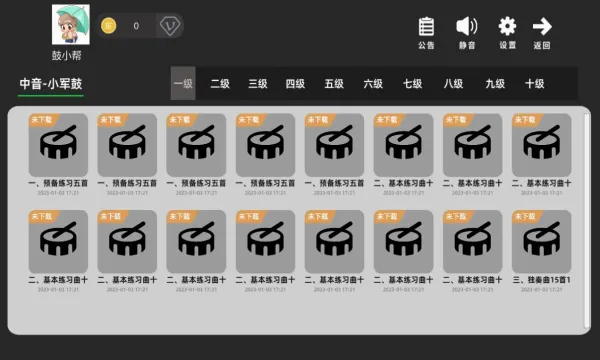The width and height of the screenshot is (600, 360).
Task: Click the 鼓小帮 username text
Action: [x=67, y=55]
